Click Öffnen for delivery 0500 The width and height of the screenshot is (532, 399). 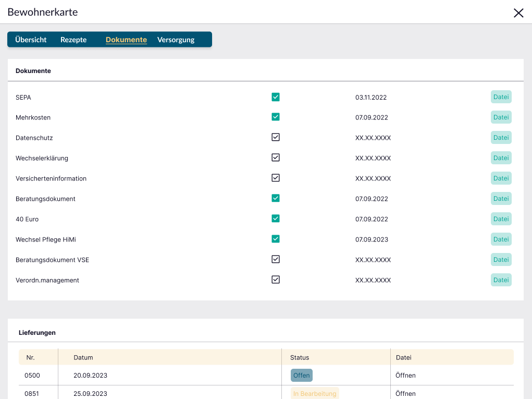(x=405, y=376)
